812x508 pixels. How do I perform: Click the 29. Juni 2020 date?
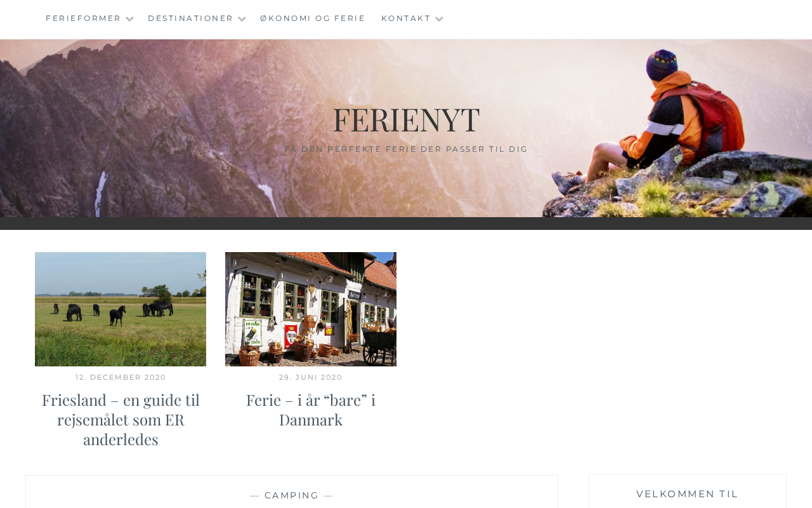pyautogui.click(x=311, y=377)
